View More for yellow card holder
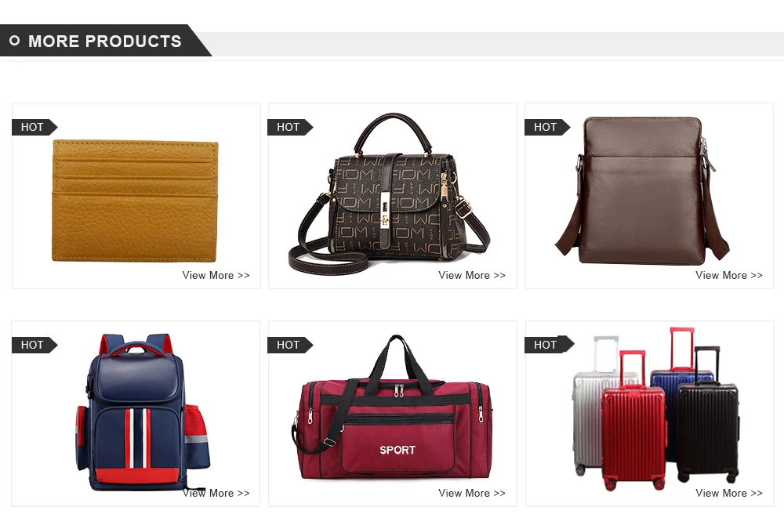 pyautogui.click(x=216, y=275)
